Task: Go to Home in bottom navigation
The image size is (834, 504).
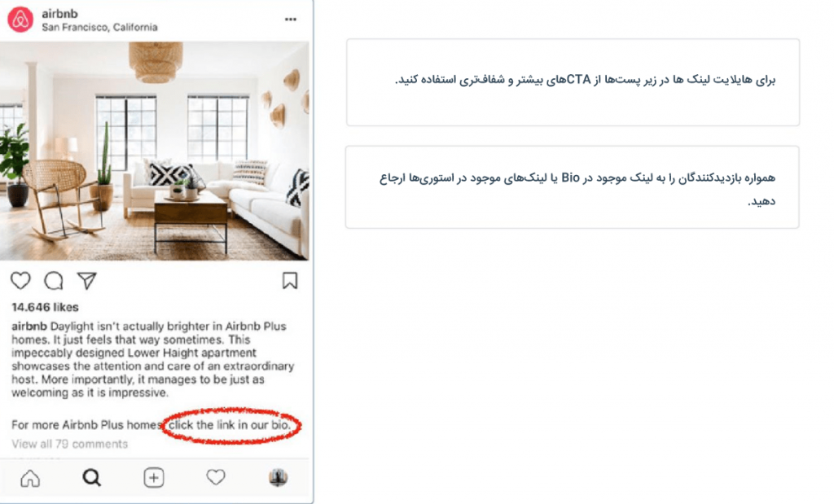Action: [30, 478]
